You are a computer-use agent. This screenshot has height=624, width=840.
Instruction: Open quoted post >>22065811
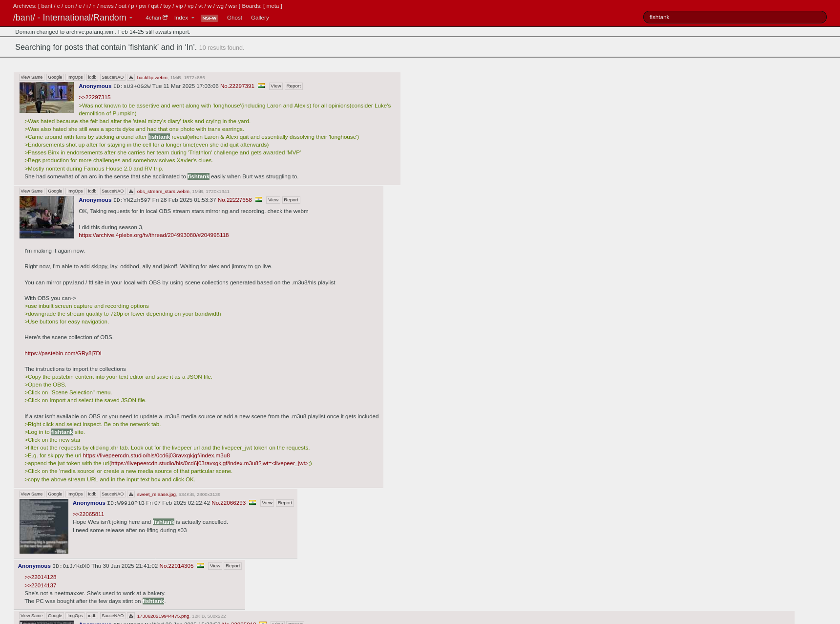click(88, 514)
